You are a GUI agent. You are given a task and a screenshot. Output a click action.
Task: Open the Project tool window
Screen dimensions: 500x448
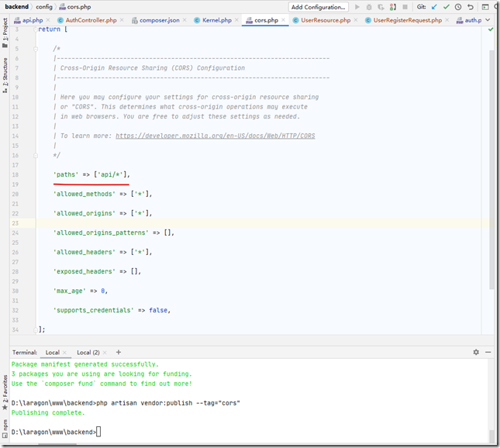pyautogui.click(x=5, y=33)
